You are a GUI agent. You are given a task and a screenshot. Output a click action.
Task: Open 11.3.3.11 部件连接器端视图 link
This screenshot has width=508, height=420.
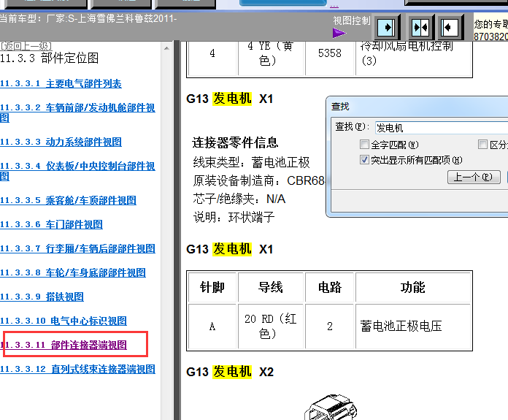tap(64, 345)
